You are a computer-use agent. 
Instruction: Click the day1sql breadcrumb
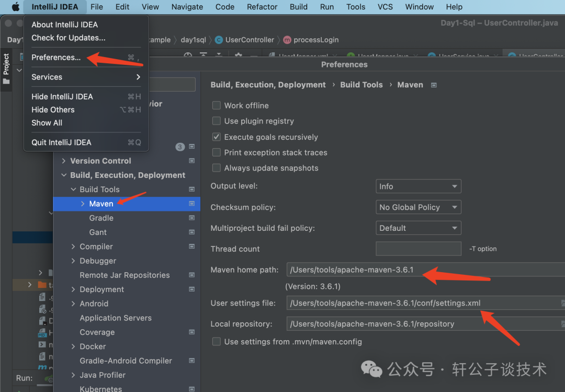click(193, 40)
